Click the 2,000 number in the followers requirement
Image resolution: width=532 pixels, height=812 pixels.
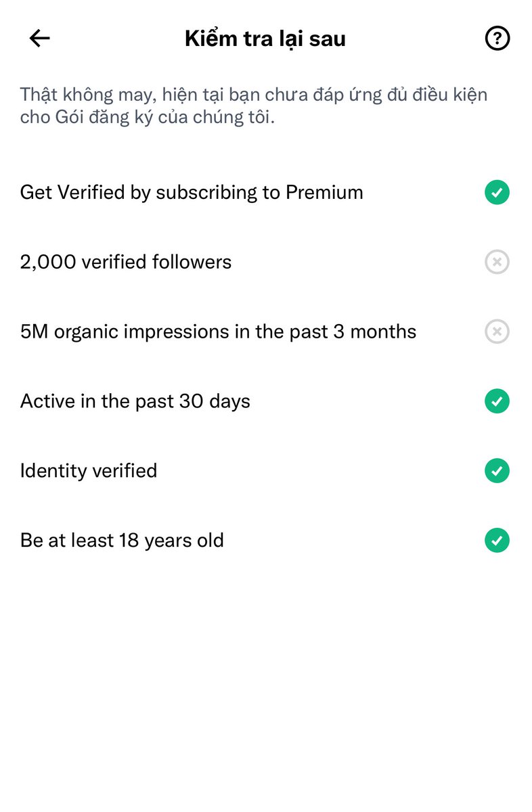tap(48, 263)
